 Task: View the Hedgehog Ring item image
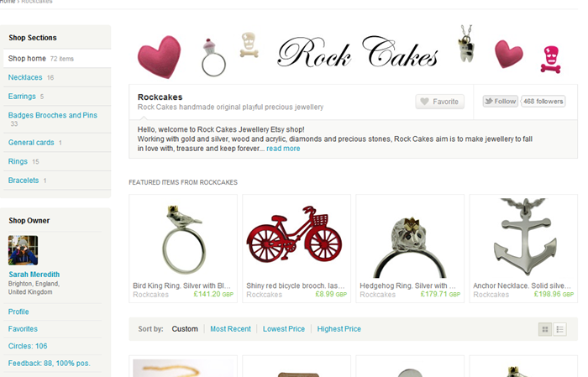tap(410, 238)
